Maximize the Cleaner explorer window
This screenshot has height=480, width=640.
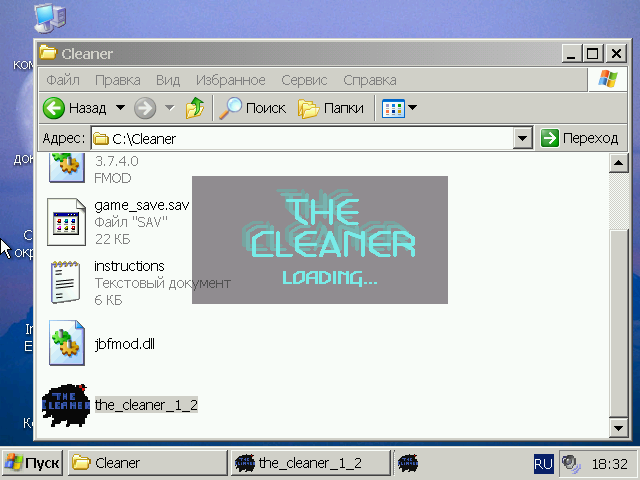coord(593,53)
